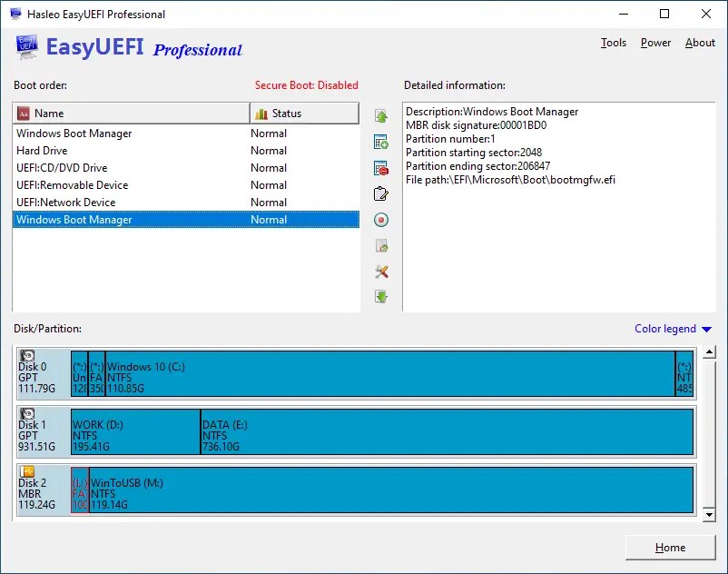This screenshot has height=574, width=728.
Task: Sort by the Status column header
Action: pyautogui.click(x=305, y=114)
